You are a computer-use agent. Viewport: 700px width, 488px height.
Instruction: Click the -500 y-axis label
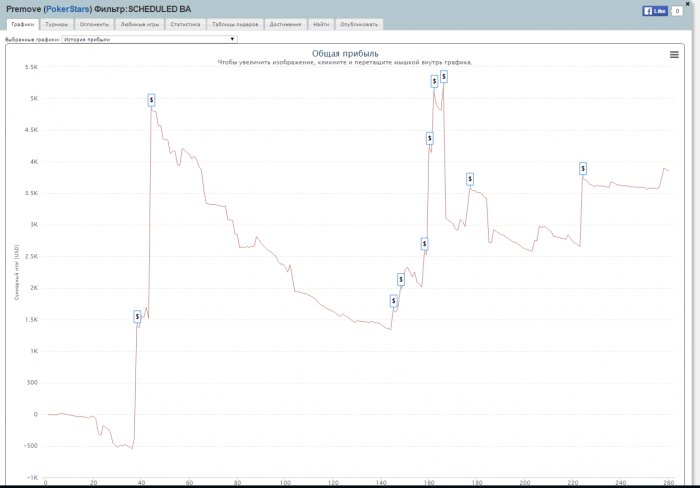pos(31,446)
